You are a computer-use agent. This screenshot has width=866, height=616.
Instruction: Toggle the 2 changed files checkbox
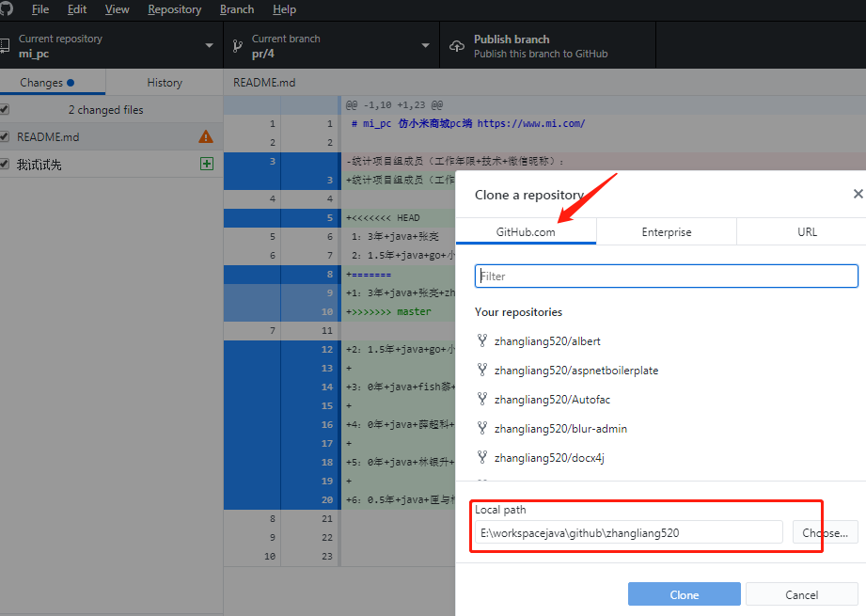pyautogui.click(x=5, y=109)
